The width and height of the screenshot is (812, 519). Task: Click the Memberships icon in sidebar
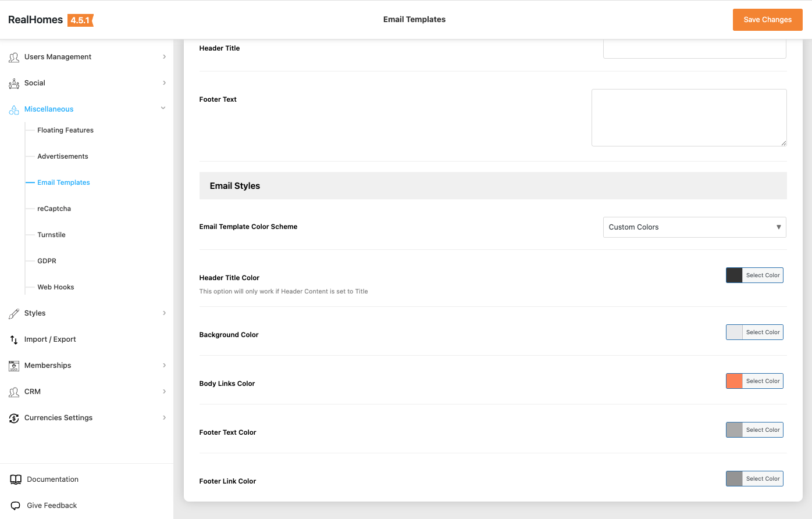(x=14, y=366)
